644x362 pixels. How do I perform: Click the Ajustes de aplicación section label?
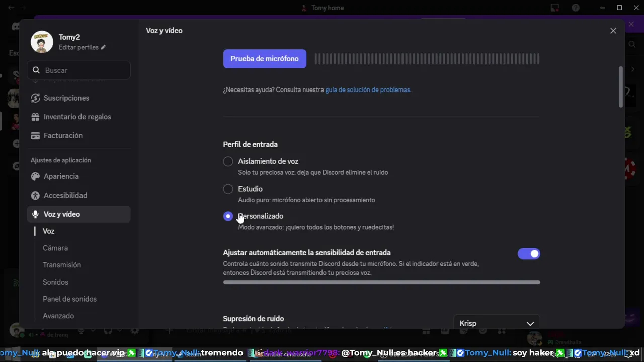60,160
